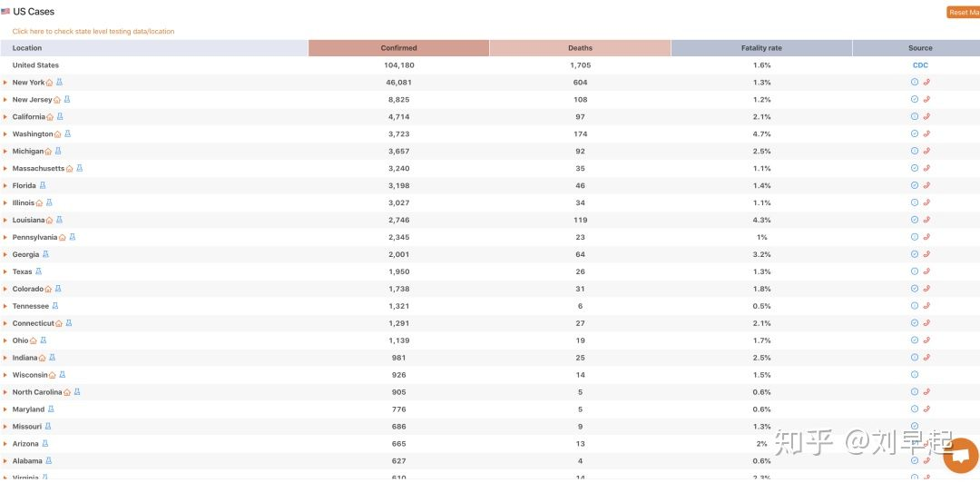Open the orange chat bubble widget

click(960, 456)
